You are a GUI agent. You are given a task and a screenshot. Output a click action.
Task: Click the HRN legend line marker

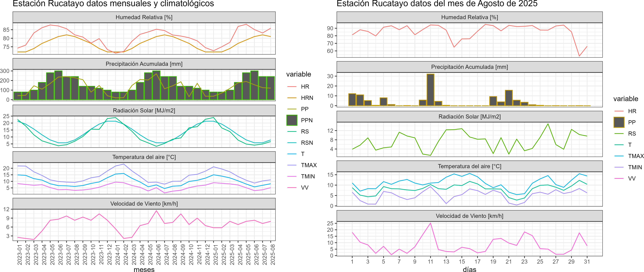[292, 98]
